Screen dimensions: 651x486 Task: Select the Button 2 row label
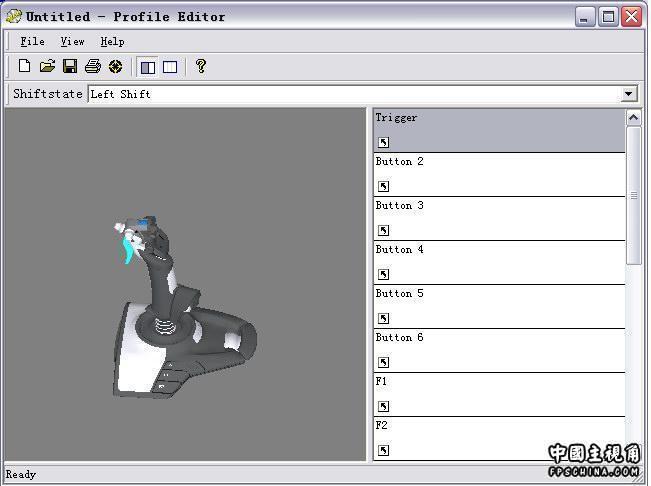(x=399, y=161)
